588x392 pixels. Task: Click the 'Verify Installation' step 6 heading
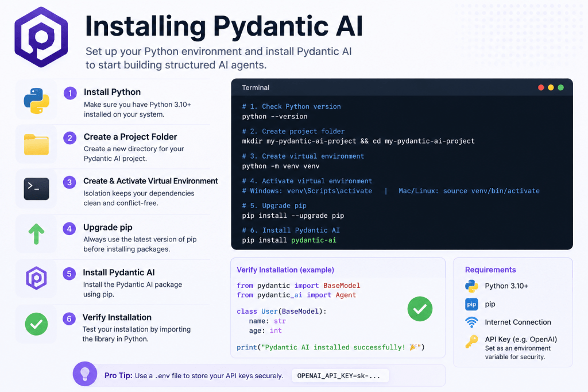pos(117,317)
